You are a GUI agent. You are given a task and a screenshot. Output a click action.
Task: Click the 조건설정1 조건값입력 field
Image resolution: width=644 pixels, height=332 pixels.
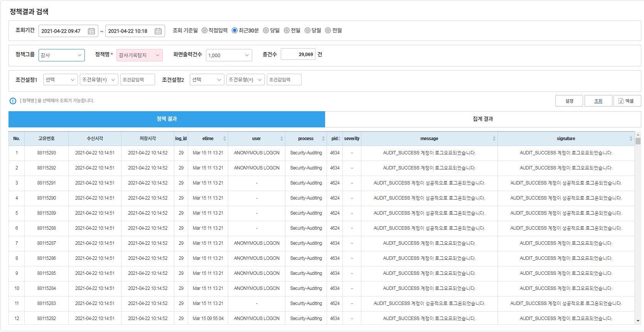tap(138, 80)
